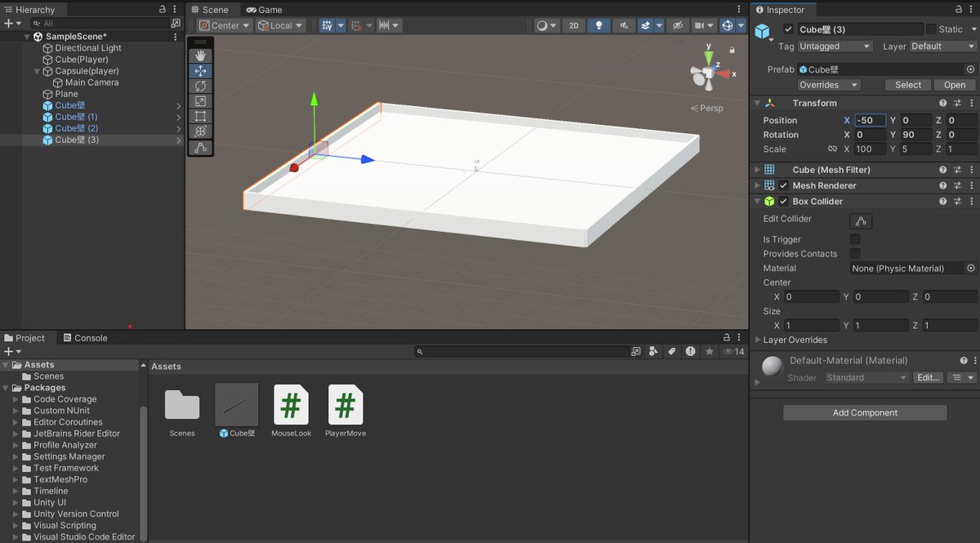Click the Add Component button
Viewport: 980px width, 543px height.
[x=865, y=412]
